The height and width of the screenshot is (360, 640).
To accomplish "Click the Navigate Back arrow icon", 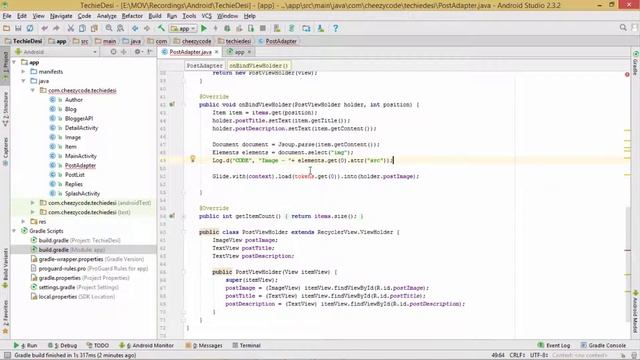I will coord(135,28).
